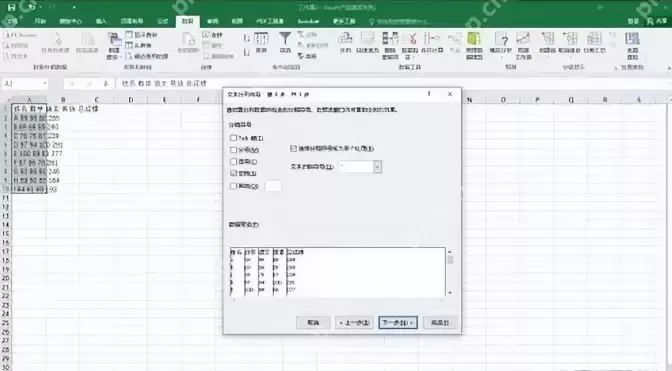Click Manage Data Model green icon
Image resolution: width=672 pixels, height=371 pixels.
click(474, 45)
